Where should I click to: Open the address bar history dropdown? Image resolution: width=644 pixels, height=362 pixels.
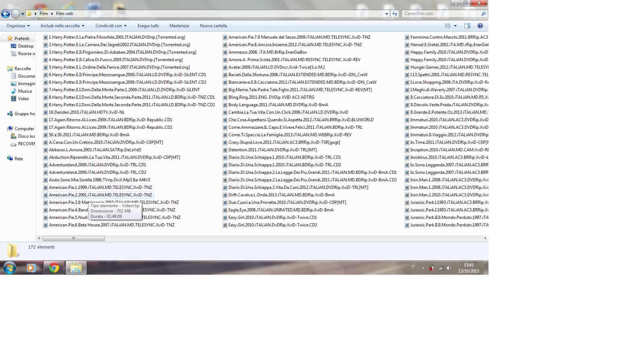pos(386,14)
